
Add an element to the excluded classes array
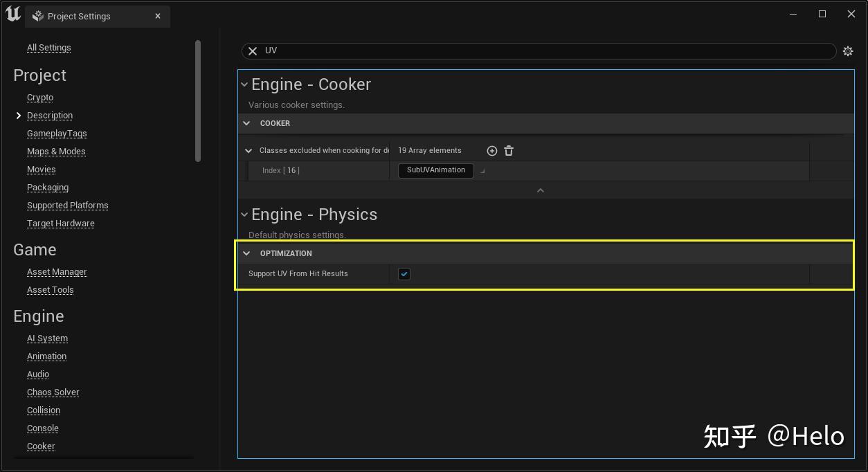[491, 150]
